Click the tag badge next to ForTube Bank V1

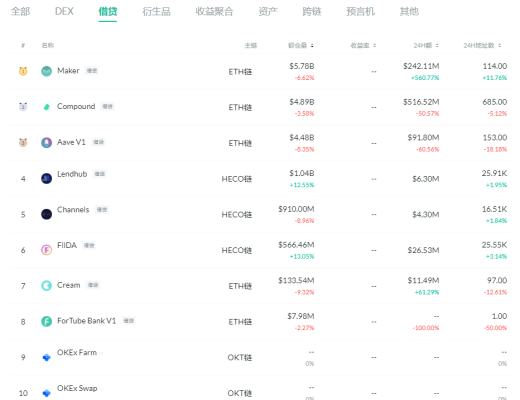129,321
